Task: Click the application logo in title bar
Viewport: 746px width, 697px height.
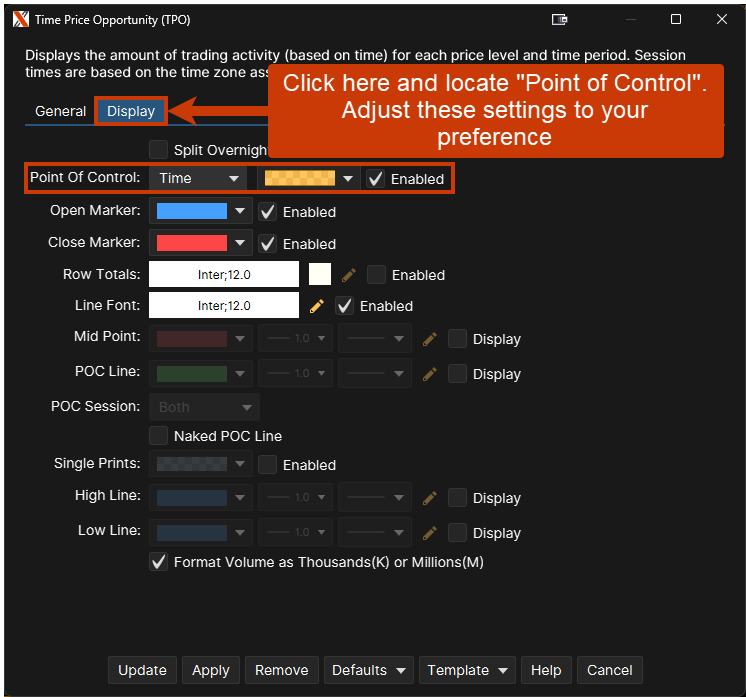Action: [20, 19]
